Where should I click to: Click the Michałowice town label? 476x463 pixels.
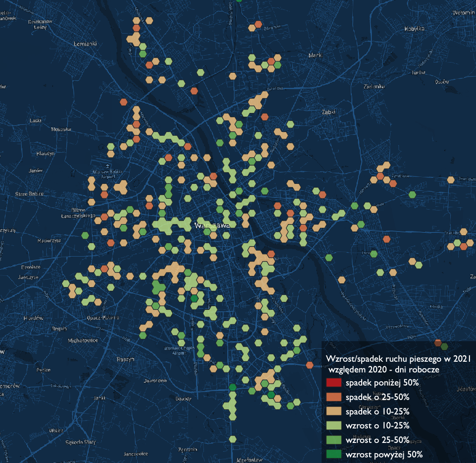coord(84,341)
